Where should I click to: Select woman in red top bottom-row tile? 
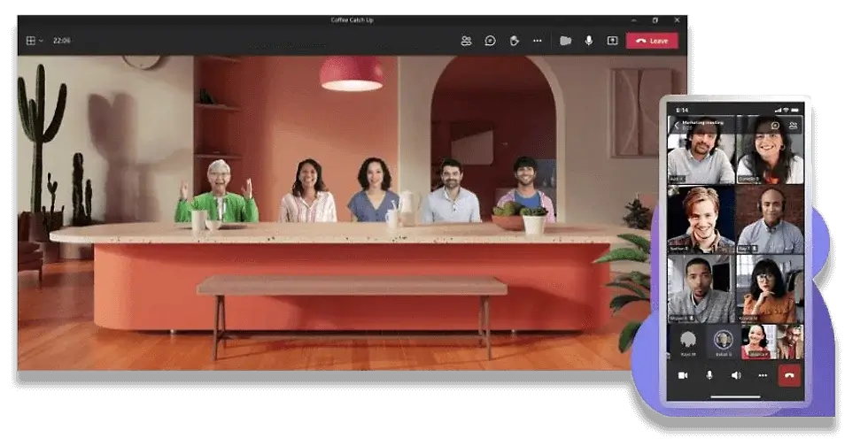coord(757,342)
